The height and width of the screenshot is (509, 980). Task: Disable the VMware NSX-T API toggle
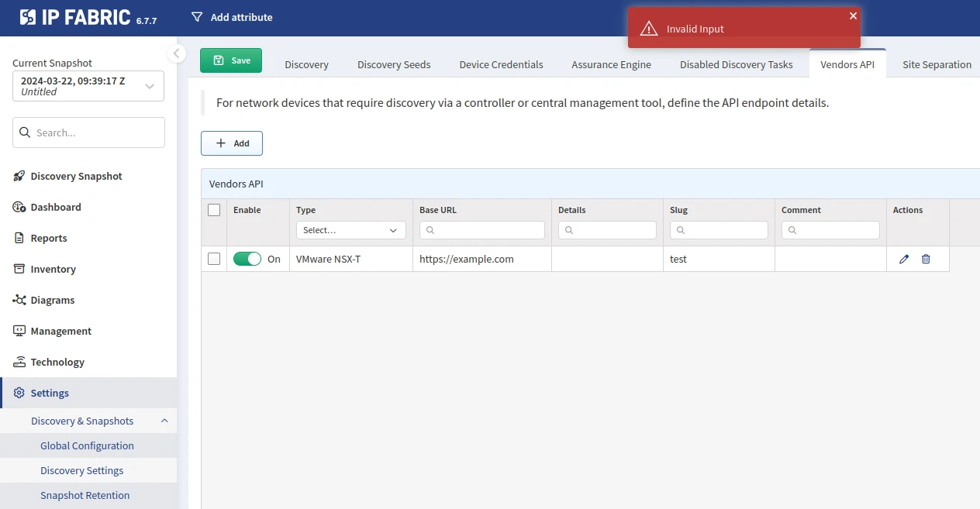click(x=247, y=259)
